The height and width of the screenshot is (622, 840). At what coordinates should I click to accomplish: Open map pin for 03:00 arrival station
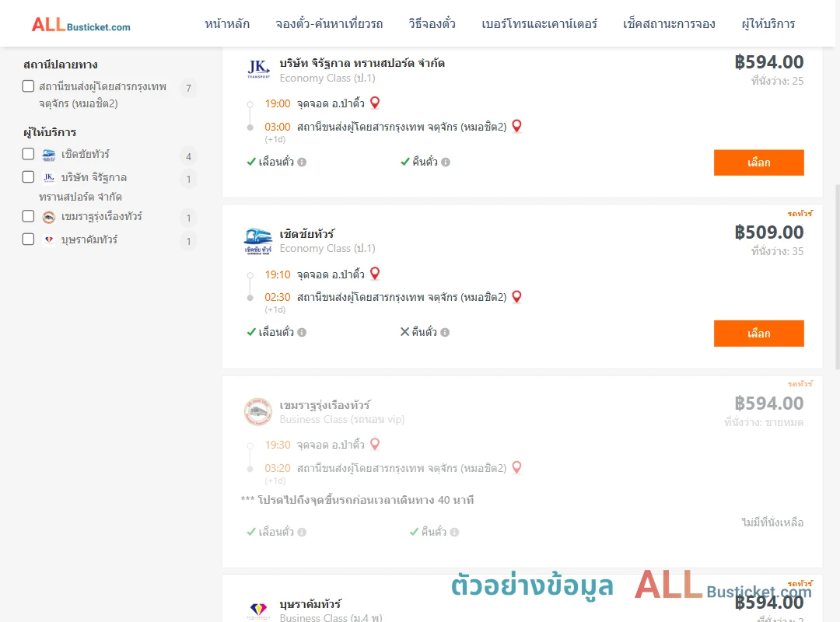(516, 126)
